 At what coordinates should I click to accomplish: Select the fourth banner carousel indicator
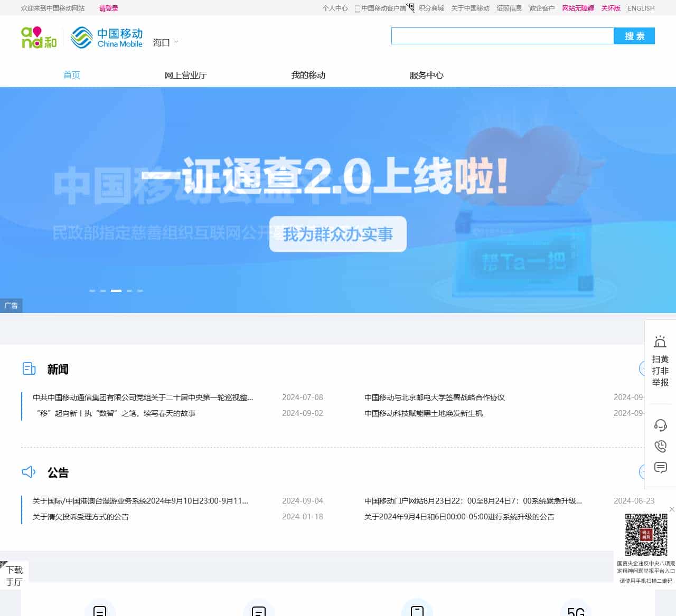pos(129,291)
